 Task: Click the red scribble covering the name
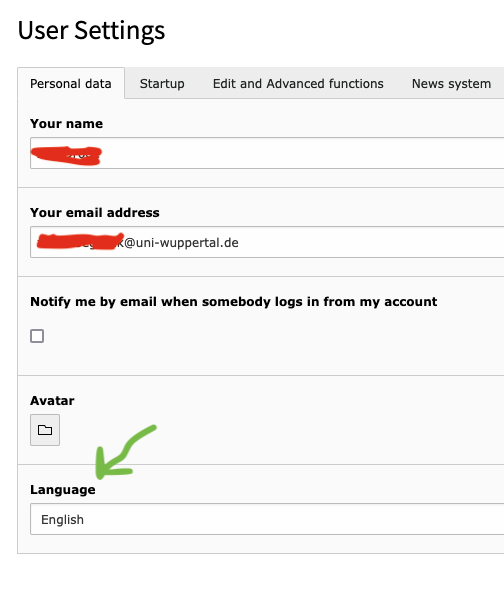coord(67,155)
